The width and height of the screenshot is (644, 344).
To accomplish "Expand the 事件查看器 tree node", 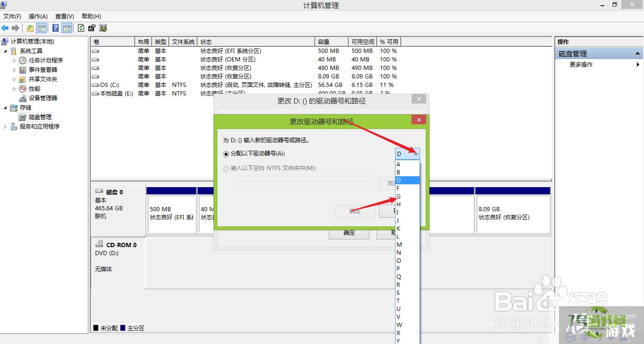I will click(x=14, y=70).
